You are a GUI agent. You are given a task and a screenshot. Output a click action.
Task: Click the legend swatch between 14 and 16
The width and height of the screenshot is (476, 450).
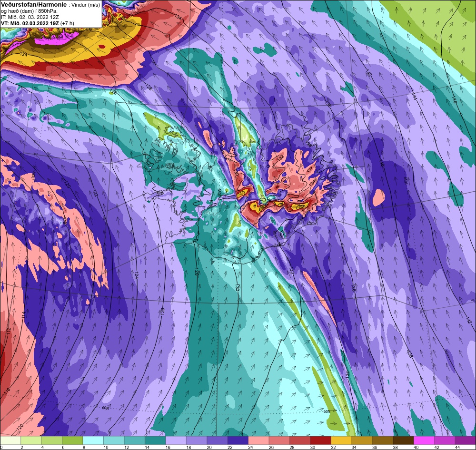click(x=155, y=440)
